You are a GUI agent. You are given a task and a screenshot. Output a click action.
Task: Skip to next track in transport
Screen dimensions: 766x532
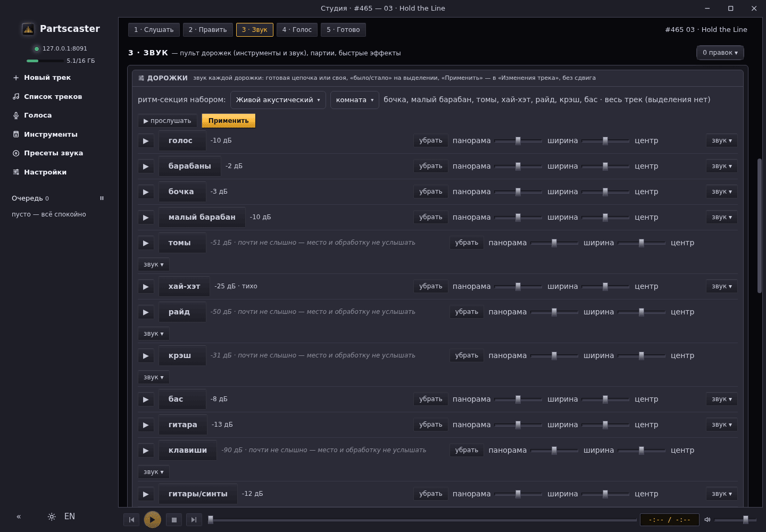coord(194,520)
